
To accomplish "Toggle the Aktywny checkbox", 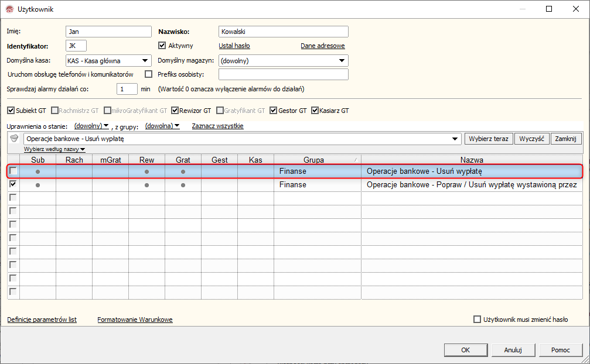I will (162, 46).
